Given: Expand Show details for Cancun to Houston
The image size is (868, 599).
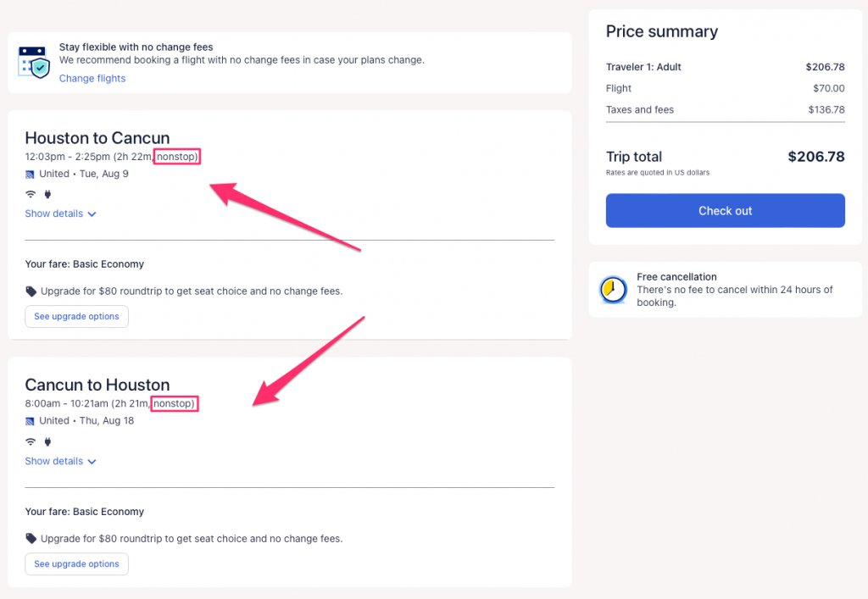Looking at the screenshot, I should (60, 462).
